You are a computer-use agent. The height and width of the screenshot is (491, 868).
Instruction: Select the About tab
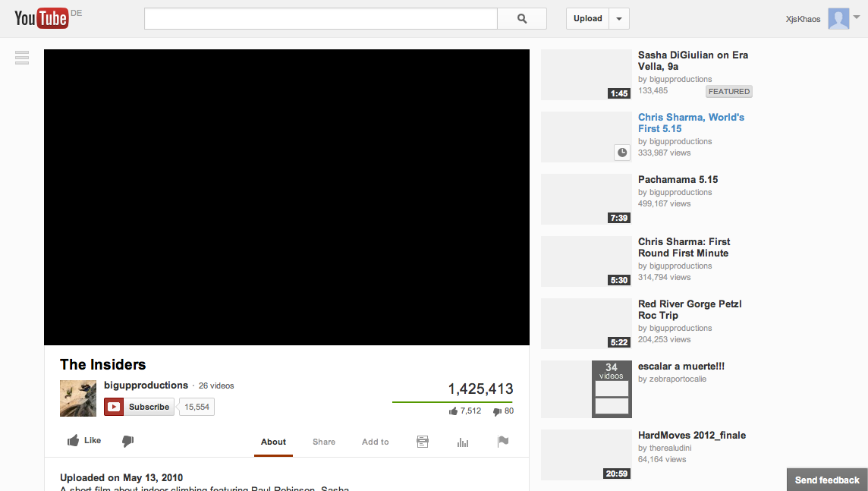(x=273, y=442)
